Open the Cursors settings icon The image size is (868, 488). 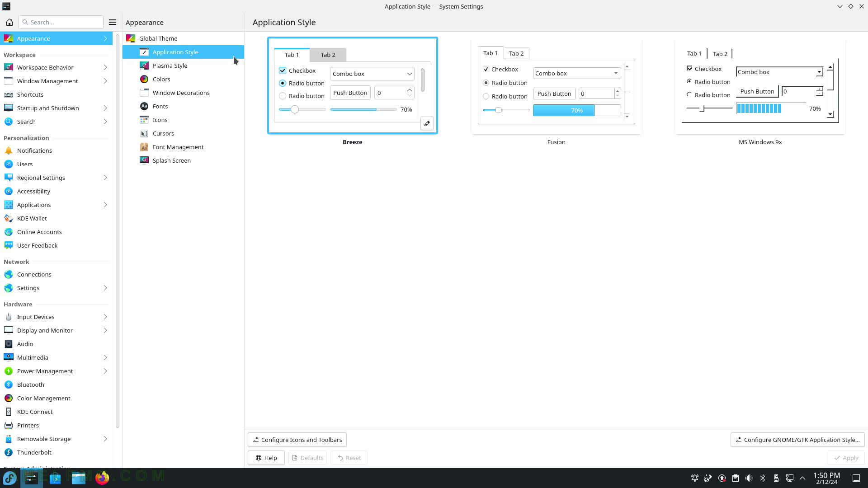click(144, 133)
